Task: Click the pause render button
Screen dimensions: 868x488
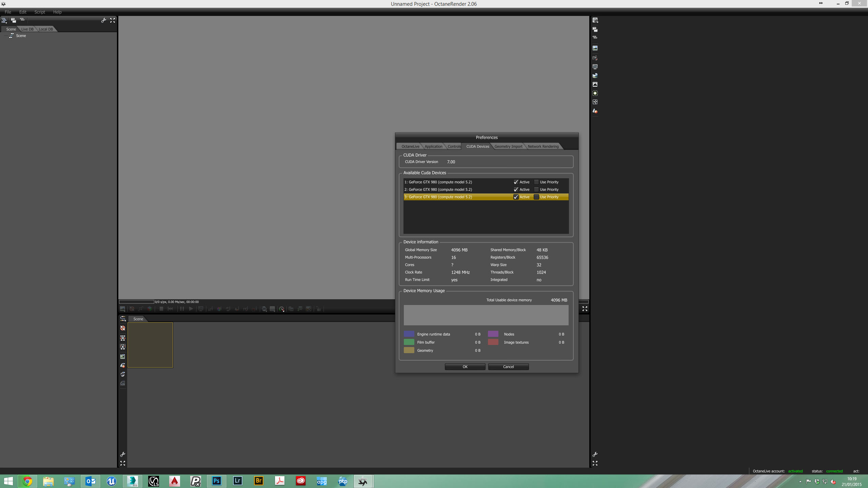Action: pos(182,309)
